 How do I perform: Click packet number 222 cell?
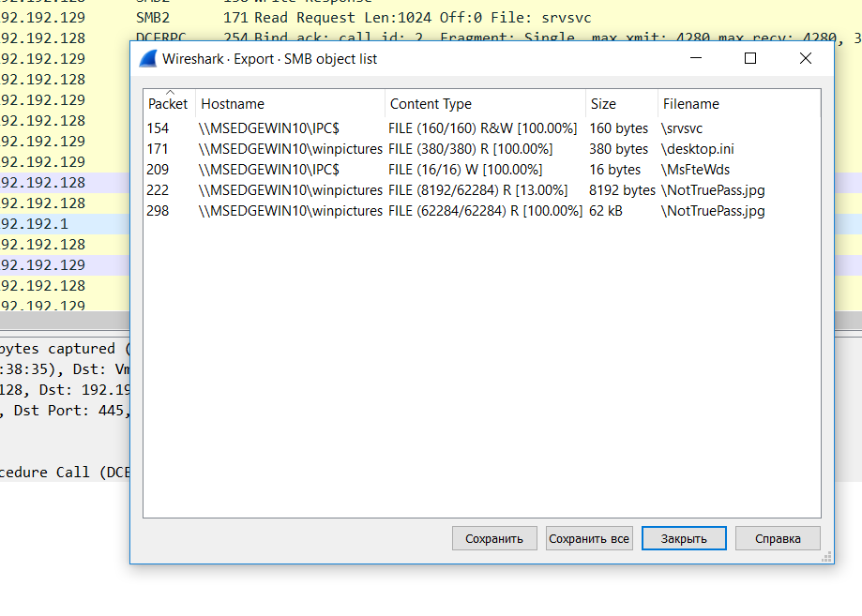(158, 190)
